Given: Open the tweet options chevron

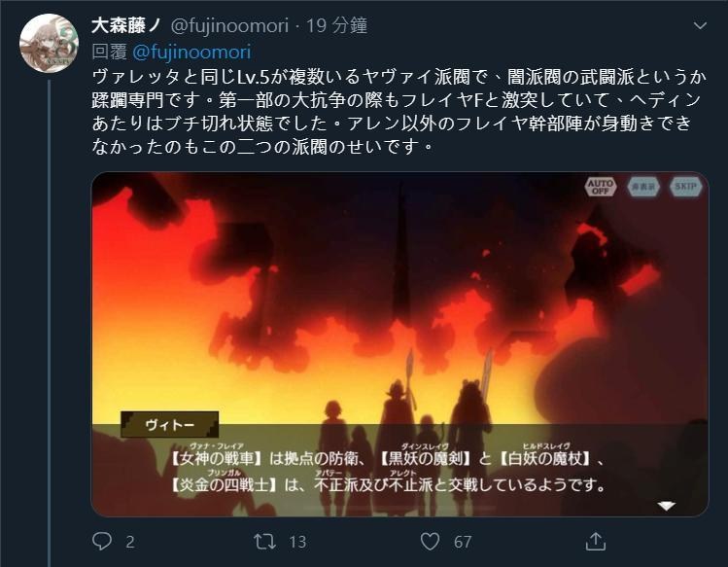Looking at the screenshot, I should [x=700, y=25].
